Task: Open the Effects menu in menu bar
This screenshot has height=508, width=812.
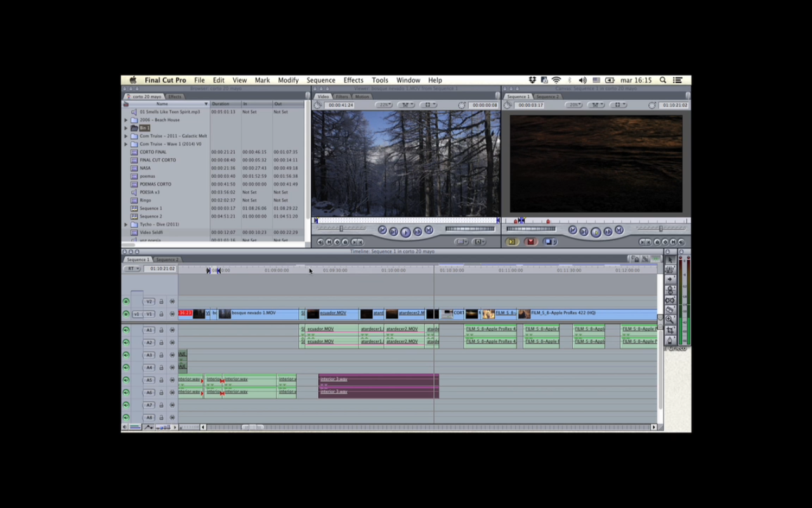Action: click(353, 80)
